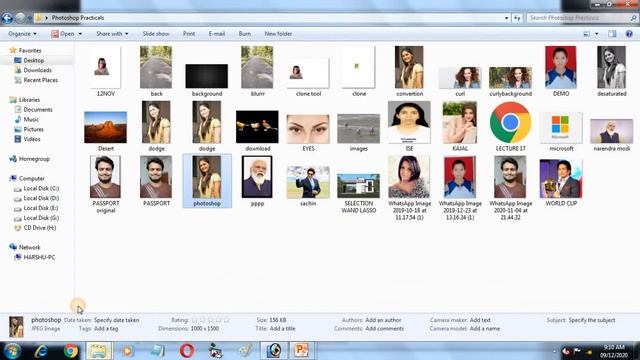Set rating to five stars
This screenshot has width=640, height=360.
227,320
